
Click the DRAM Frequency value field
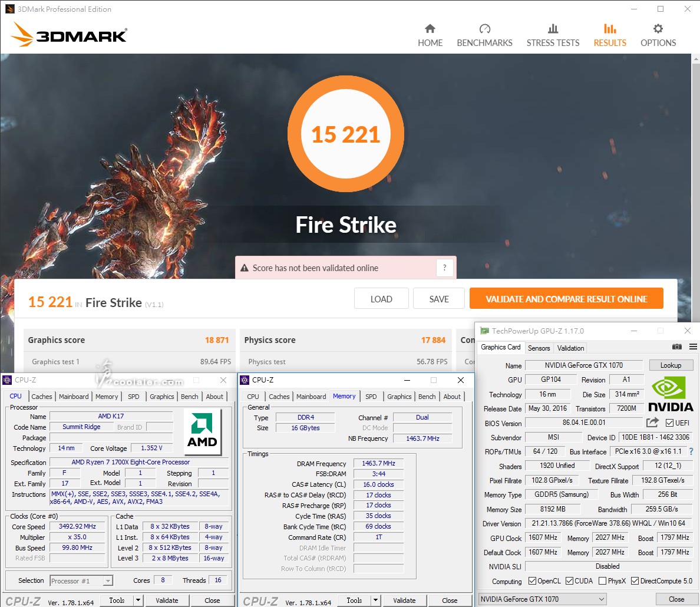click(x=378, y=464)
